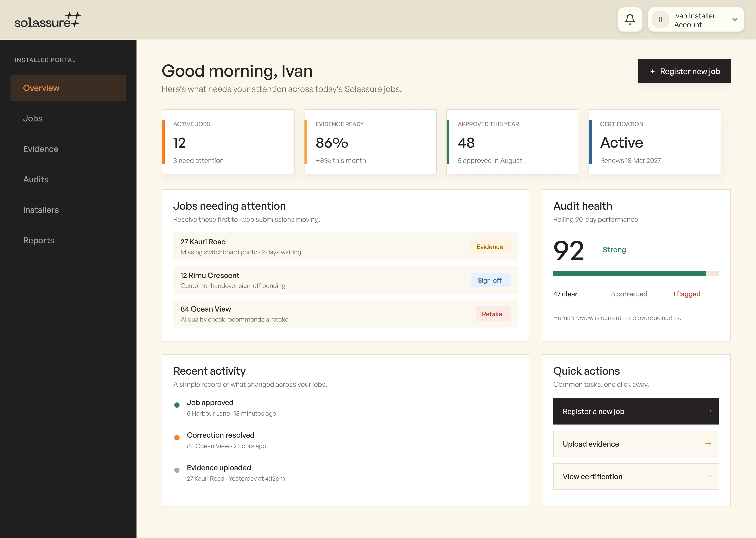The width and height of the screenshot is (756, 538).
Task: Open Audits section in sidebar
Action: coord(68,179)
